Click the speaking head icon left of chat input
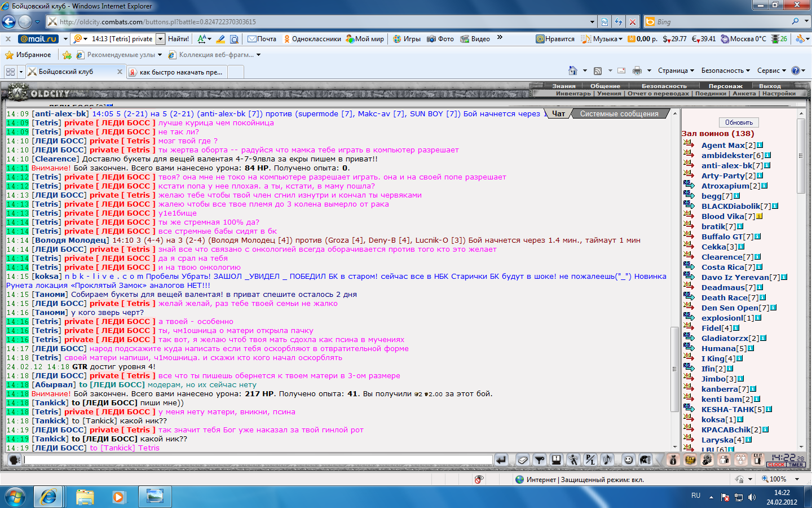This screenshot has width=812, height=508. pyautogui.click(x=15, y=460)
